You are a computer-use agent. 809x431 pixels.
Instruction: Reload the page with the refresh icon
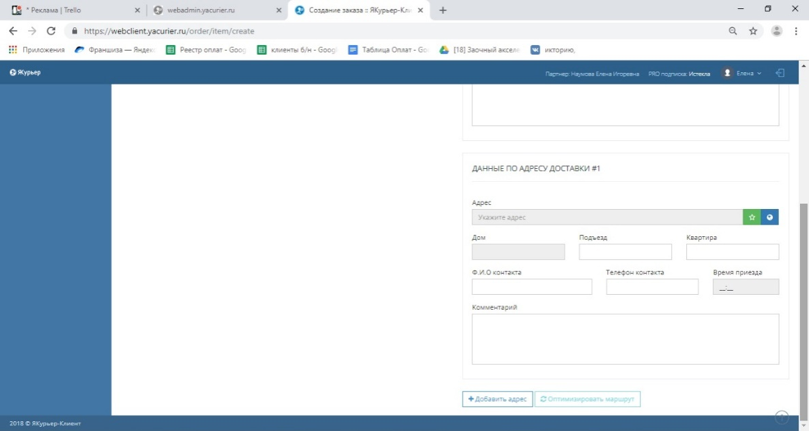point(51,31)
